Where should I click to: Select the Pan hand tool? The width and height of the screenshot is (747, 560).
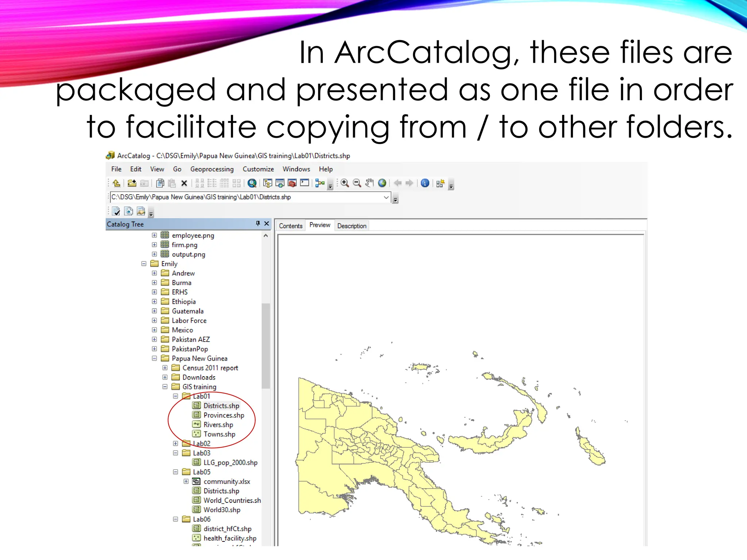[x=369, y=183]
